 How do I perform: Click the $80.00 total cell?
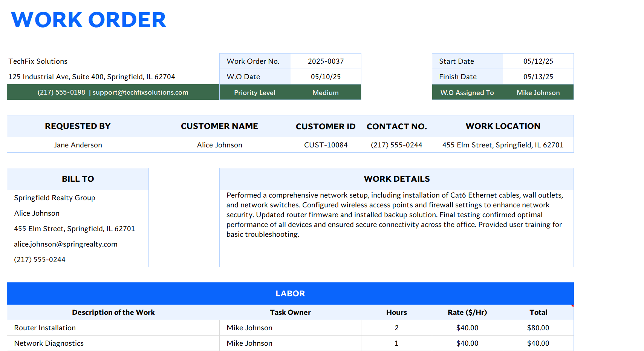click(x=538, y=328)
